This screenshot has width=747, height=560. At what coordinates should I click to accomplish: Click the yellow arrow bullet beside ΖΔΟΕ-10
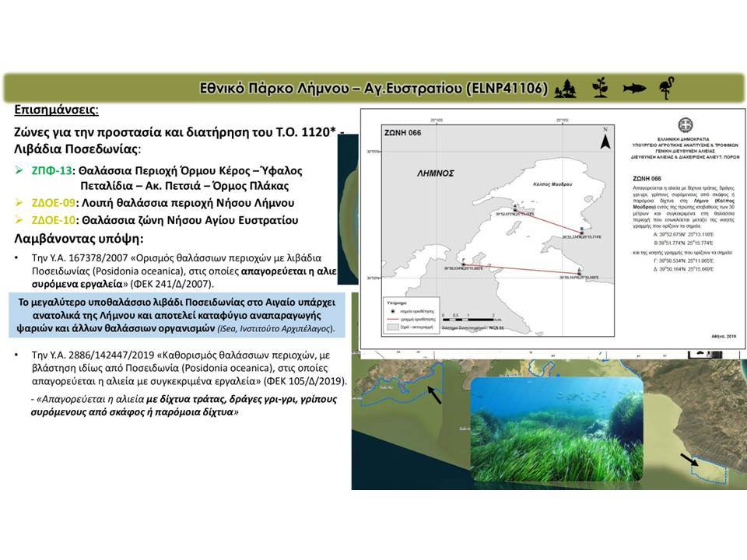click(19, 219)
